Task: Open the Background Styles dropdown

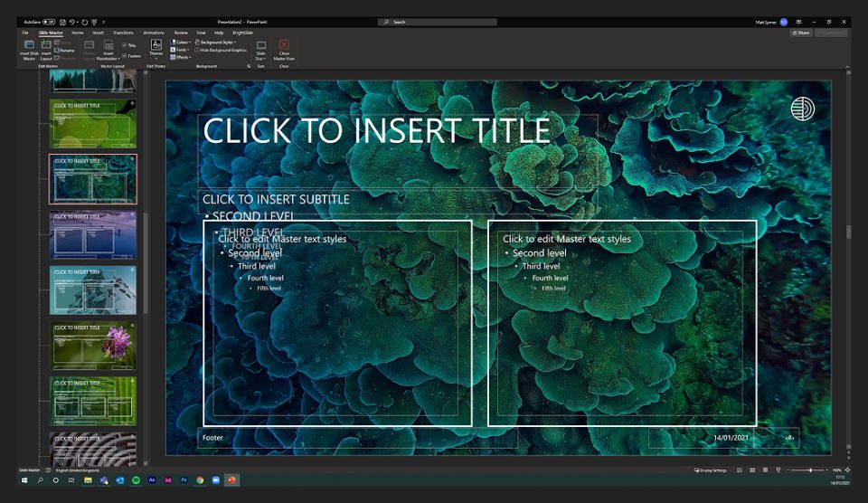Action: coord(216,42)
